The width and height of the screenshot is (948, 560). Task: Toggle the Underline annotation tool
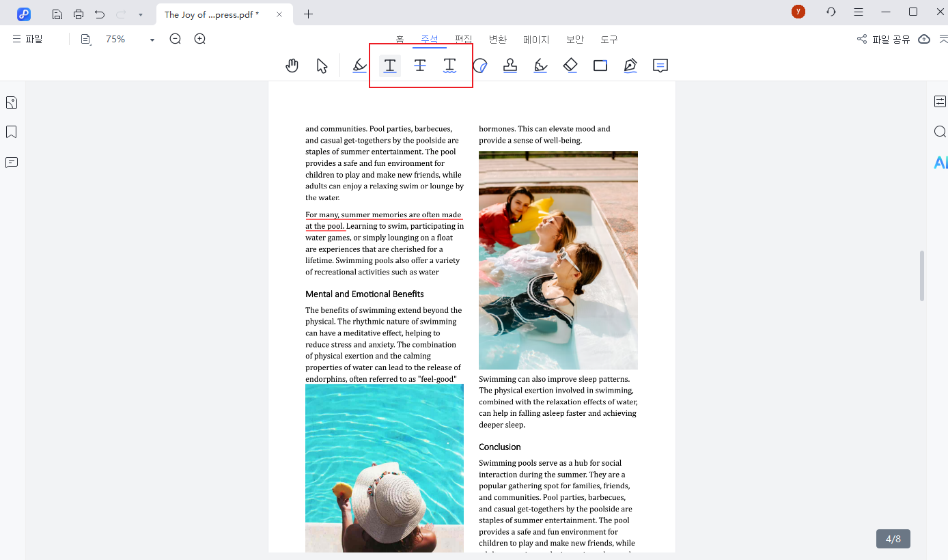[390, 66]
